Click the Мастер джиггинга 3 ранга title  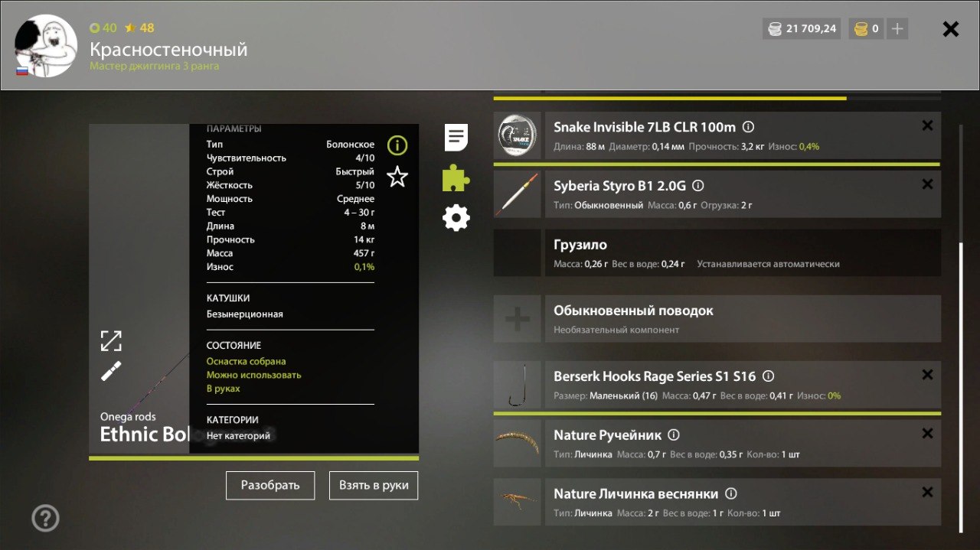pos(155,67)
